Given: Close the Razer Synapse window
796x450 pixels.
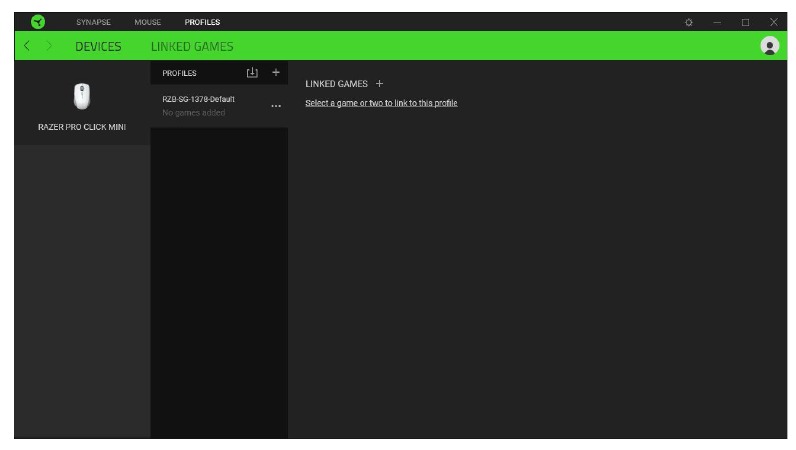Looking at the screenshot, I should pyautogui.click(x=774, y=22).
